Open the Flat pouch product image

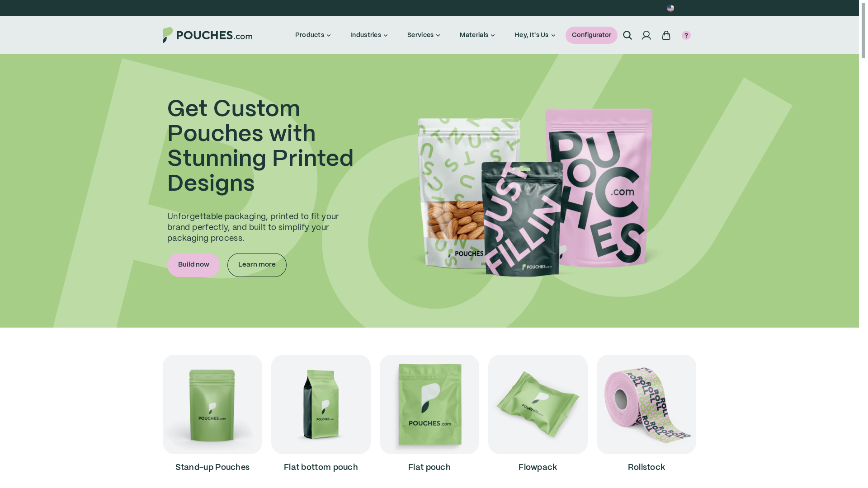[x=429, y=404]
